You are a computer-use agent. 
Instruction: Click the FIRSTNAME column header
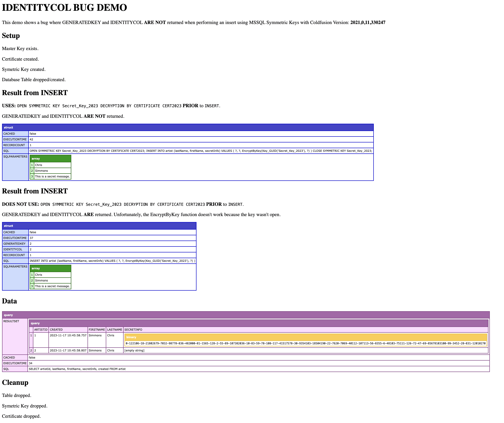point(97,329)
